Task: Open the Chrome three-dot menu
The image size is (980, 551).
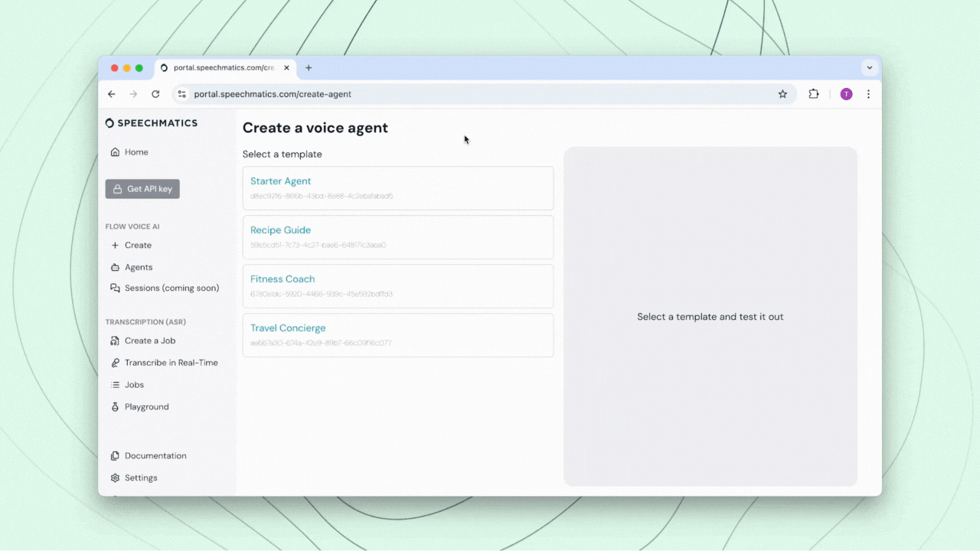Action: [868, 94]
